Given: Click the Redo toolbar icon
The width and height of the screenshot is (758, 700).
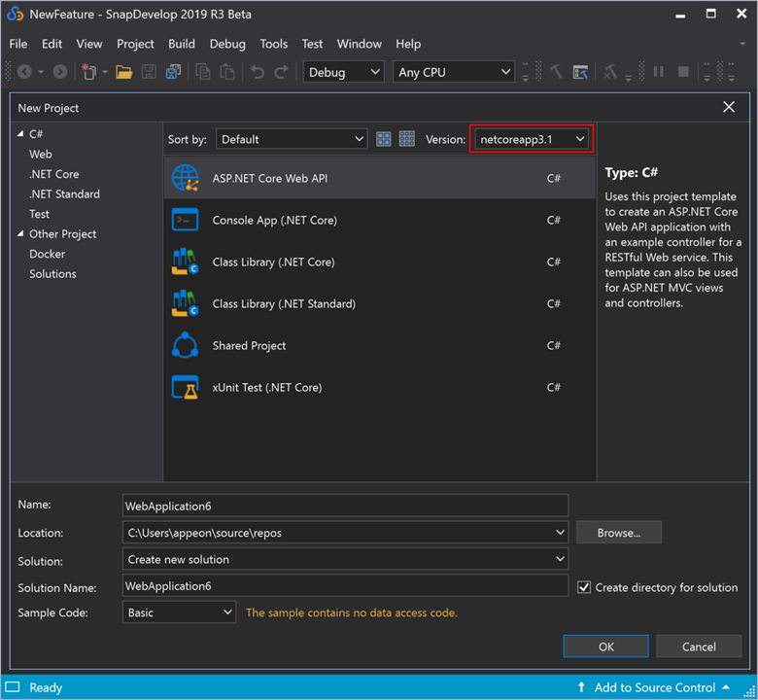Looking at the screenshot, I should tap(282, 72).
